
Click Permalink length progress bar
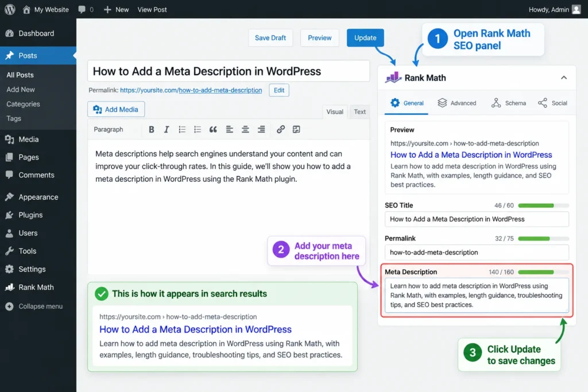click(543, 239)
